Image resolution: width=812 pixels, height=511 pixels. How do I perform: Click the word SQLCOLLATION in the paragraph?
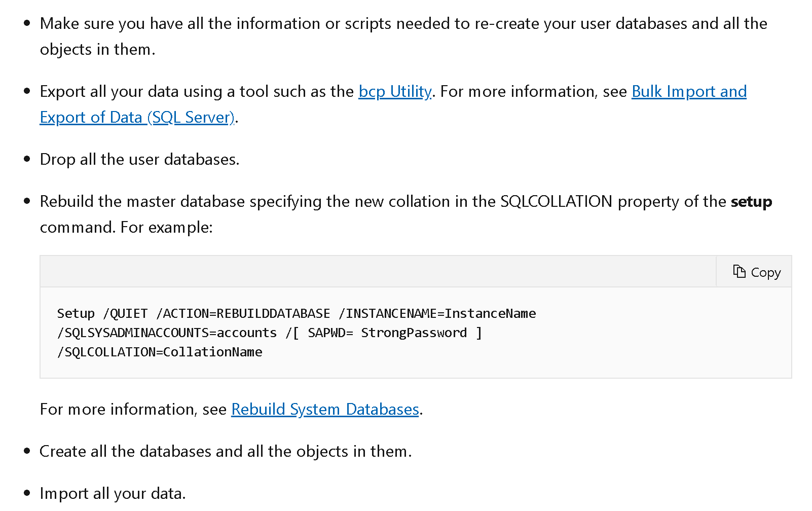point(556,201)
